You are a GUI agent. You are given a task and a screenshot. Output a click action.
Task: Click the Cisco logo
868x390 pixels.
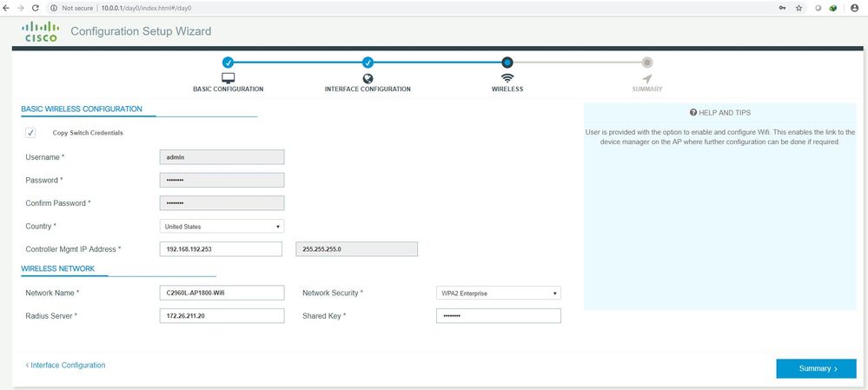click(38, 32)
